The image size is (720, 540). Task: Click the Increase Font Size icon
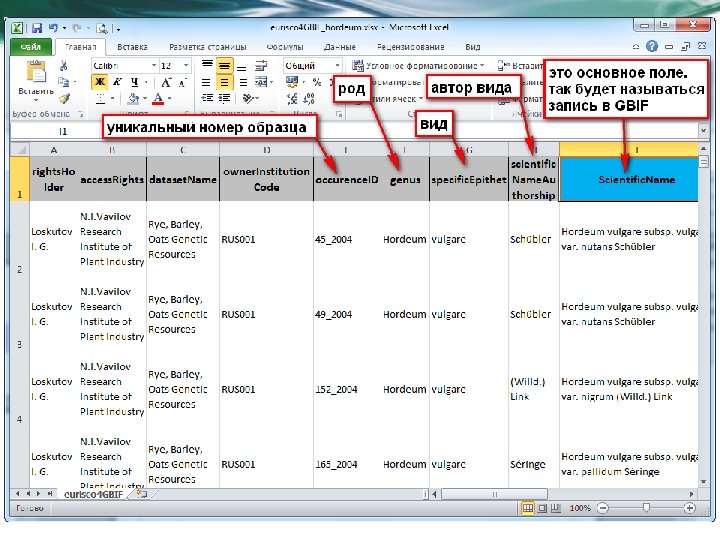[166, 83]
